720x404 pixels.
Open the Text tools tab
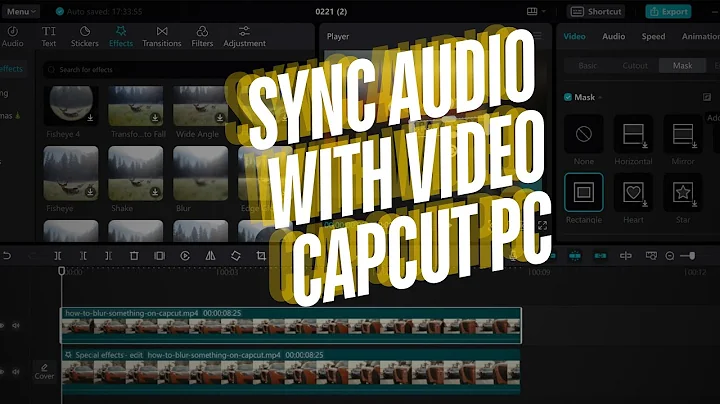pos(49,37)
